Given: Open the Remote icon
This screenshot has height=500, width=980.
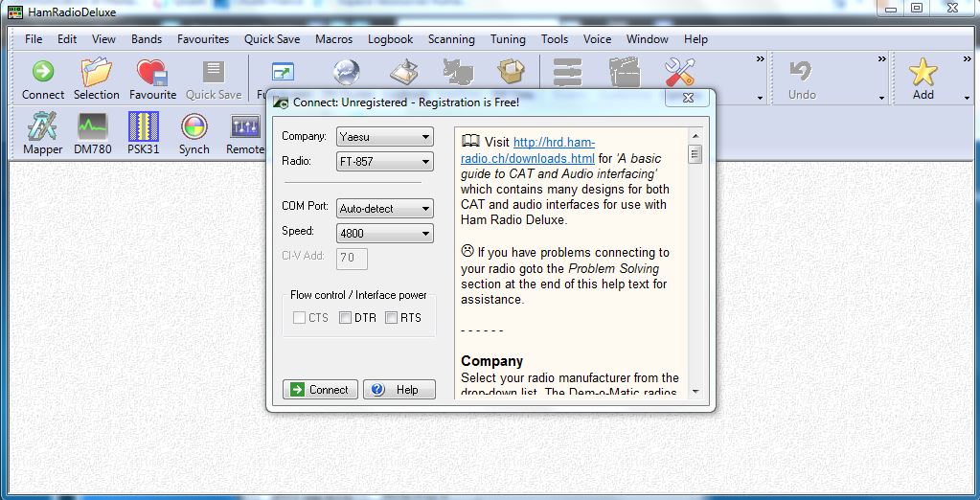Looking at the screenshot, I should coord(245,126).
